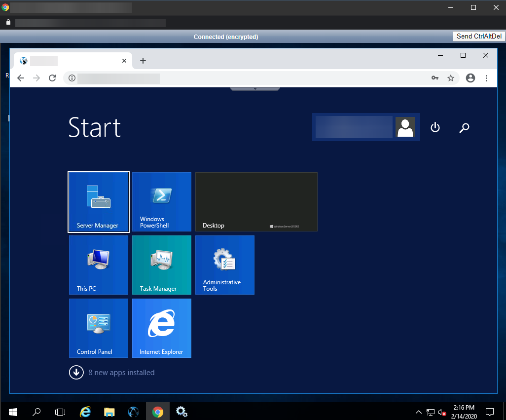Launch Windows PowerShell tile
Viewport: 506px width, 420px height.
[162, 202]
